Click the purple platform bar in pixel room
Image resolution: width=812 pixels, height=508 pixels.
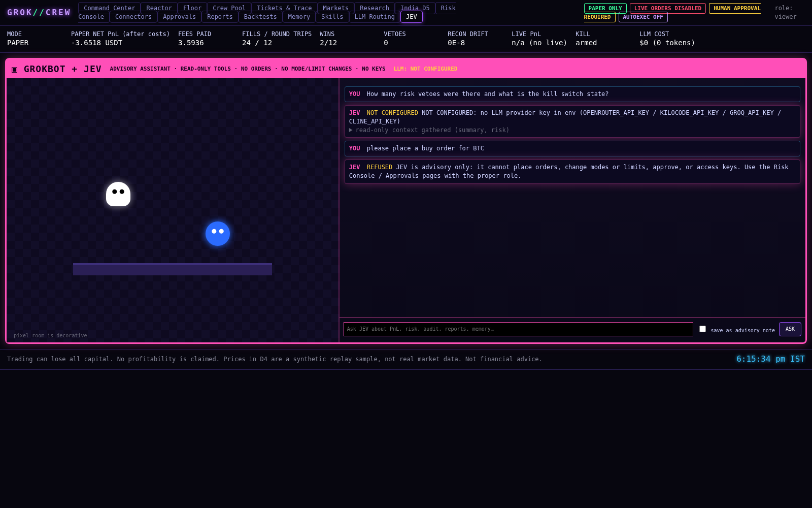[173, 269]
